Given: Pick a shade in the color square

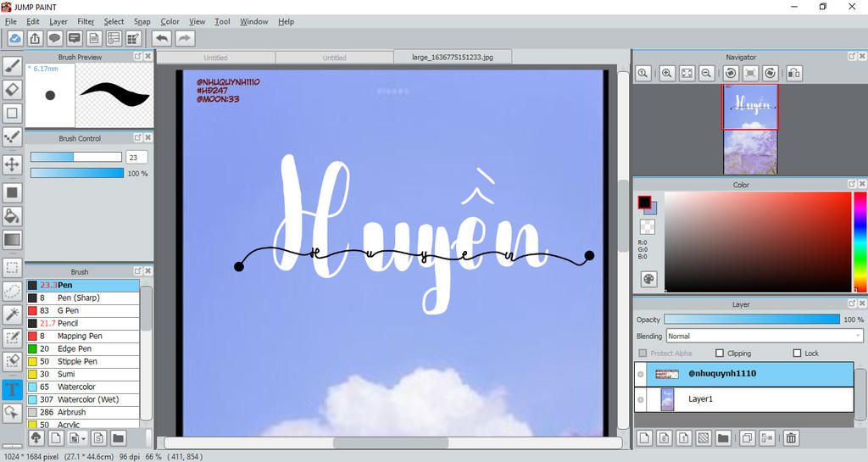Looking at the screenshot, I should [758, 242].
